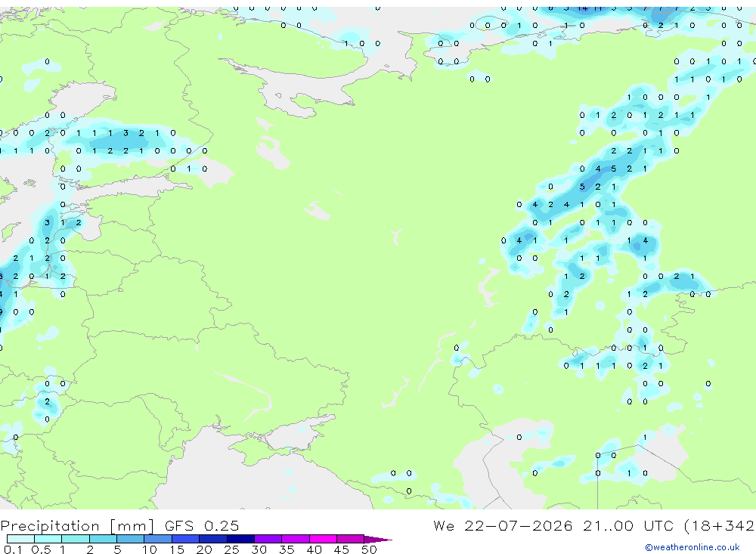Click the '15' legend label
Screen dimensions: 756x554
(177, 549)
